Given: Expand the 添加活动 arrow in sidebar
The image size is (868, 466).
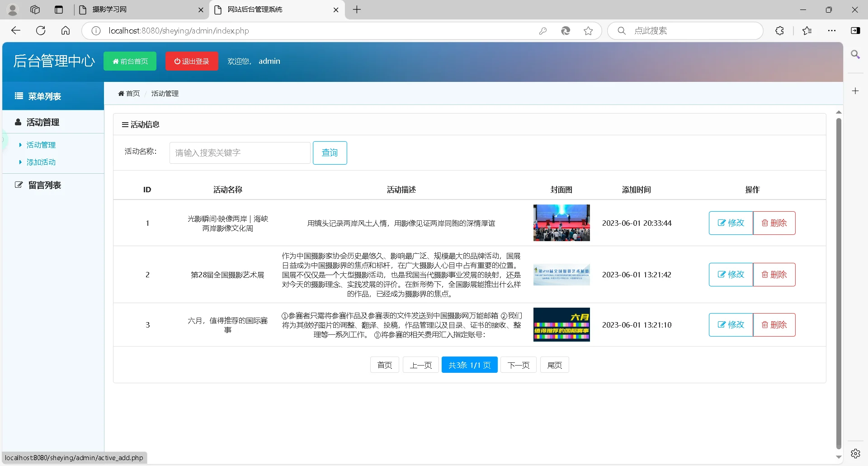Looking at the screenshot, I should (20, 162).
